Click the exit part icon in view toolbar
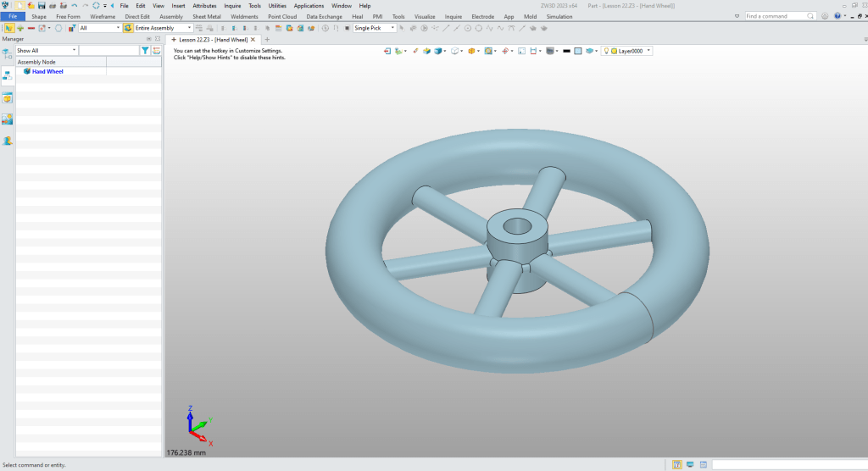The width and height of the screenshot is (868, 471). pyautogui.click(x=388, y=51)
